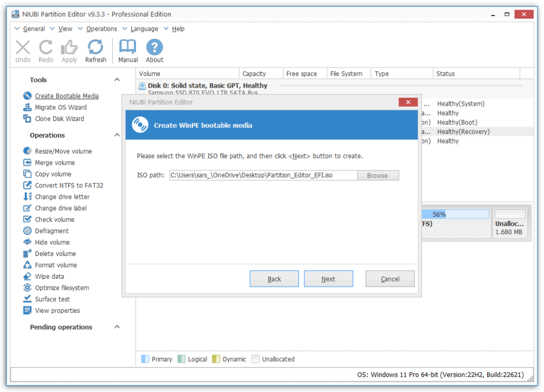
Task: Click the Create Bootable Media disc icon
Action: [x=28, y=96]
